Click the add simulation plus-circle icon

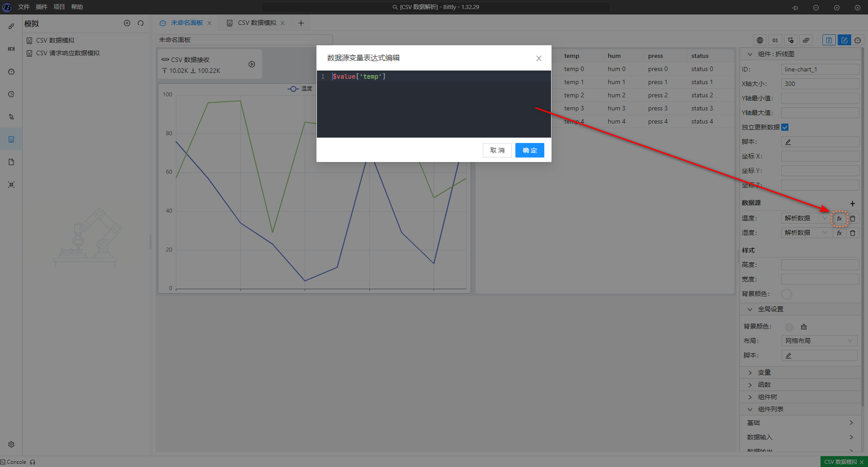127,23
